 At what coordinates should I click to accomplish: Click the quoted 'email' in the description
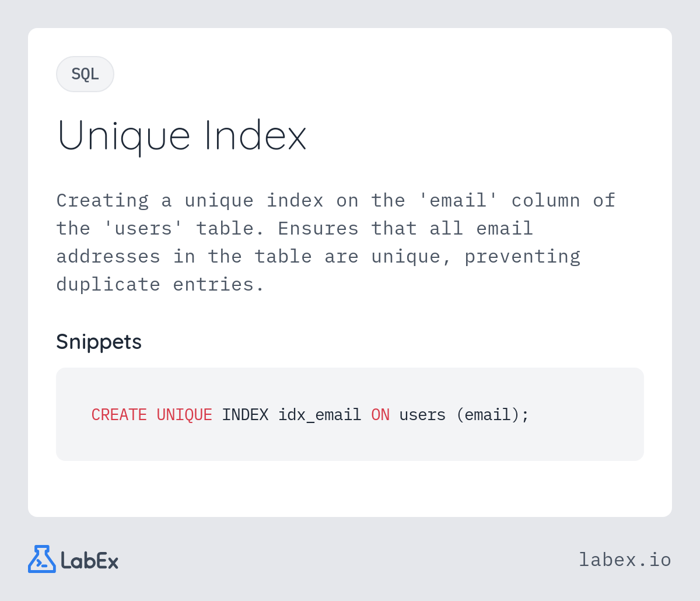tap(459, 200)
